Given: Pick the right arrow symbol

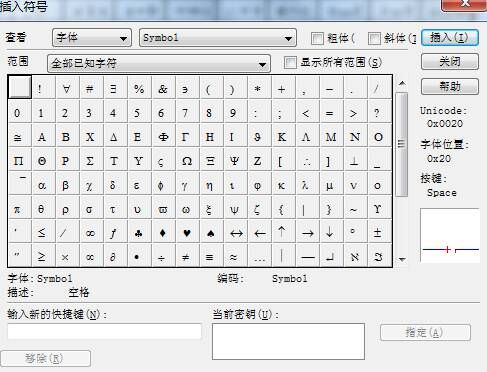Looking at the screenshot, I should click(307, 233).
